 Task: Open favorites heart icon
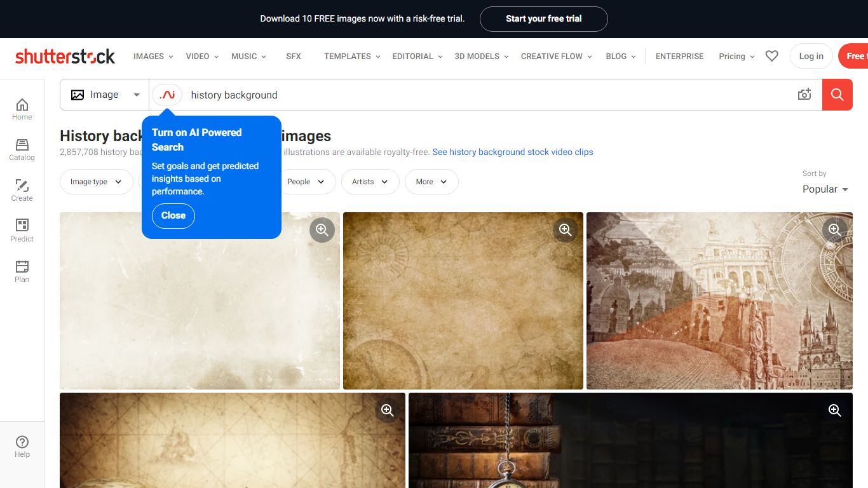[x=772, y=56]
